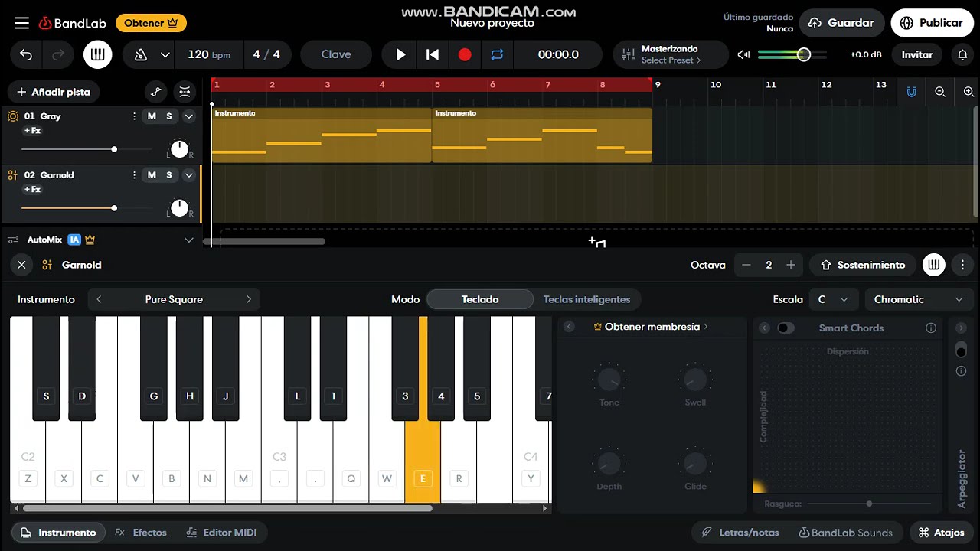
Task: Click the Invitar button
Action: [x=917, y=54]
